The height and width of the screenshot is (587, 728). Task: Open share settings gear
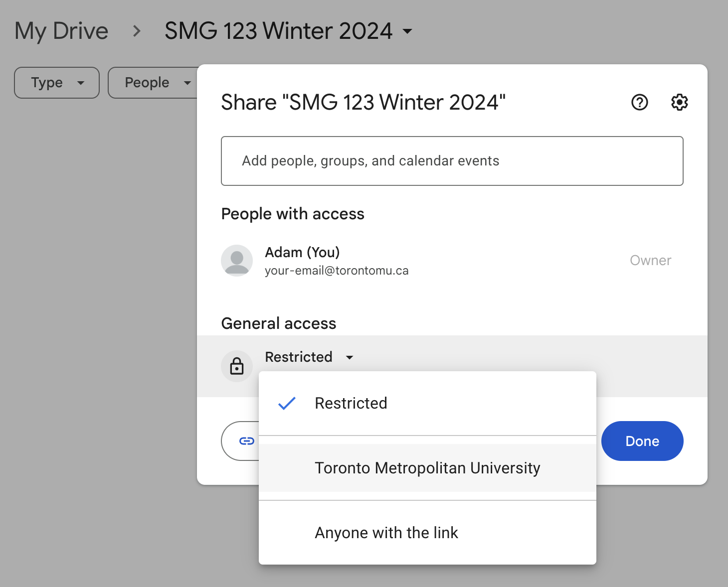679,102
